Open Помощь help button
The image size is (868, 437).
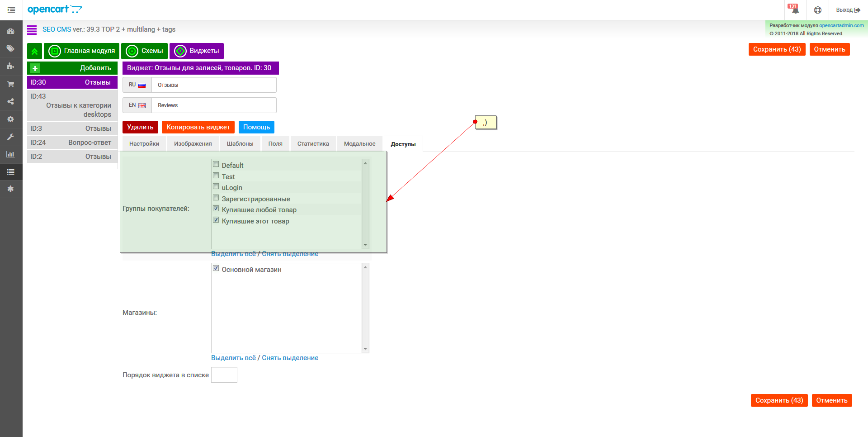point(256,127)
